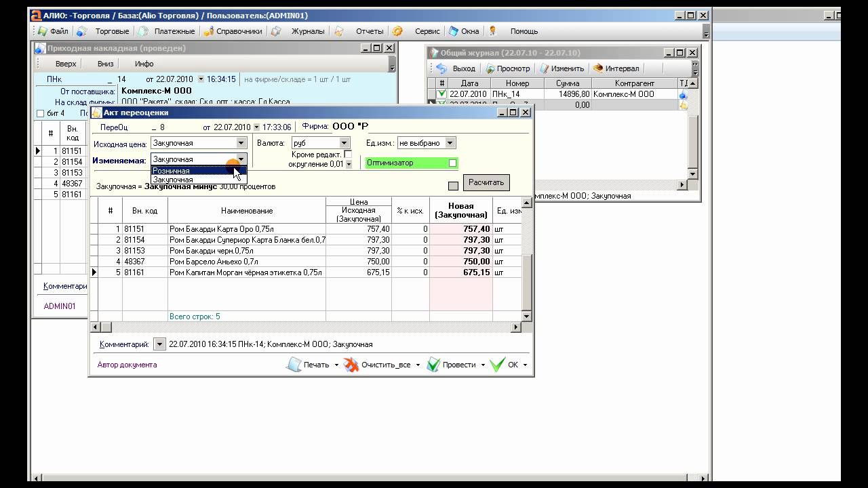Click the Сервис gear icon
The height and width of the screenshot is (488, 868).
pos(397,31)
